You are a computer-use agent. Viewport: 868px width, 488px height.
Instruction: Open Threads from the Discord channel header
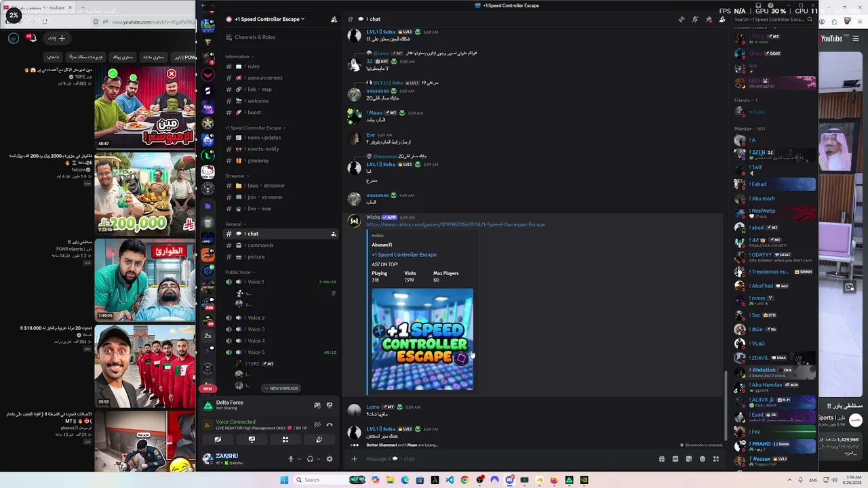click(682, 19)
